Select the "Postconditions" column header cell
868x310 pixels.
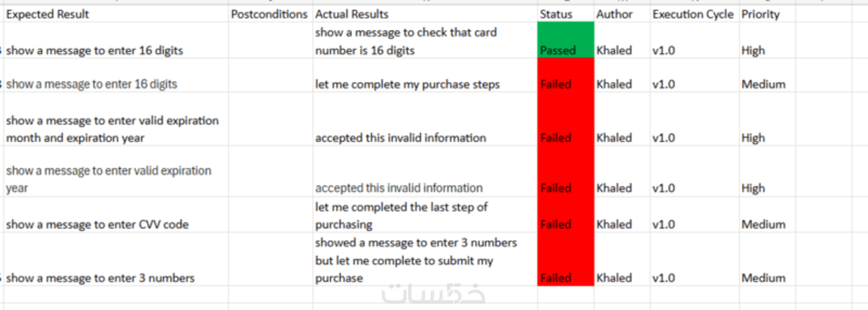point(269,14)
